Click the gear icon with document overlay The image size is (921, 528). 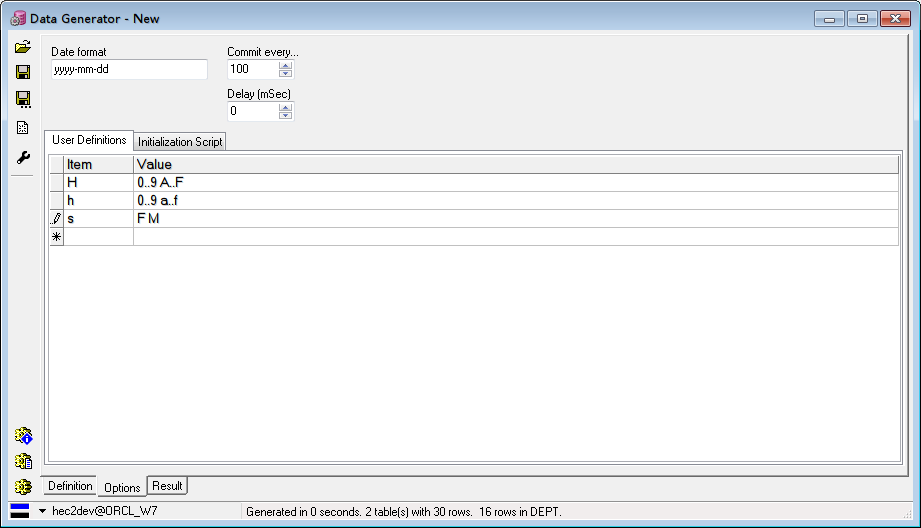[x=23, y=461]
